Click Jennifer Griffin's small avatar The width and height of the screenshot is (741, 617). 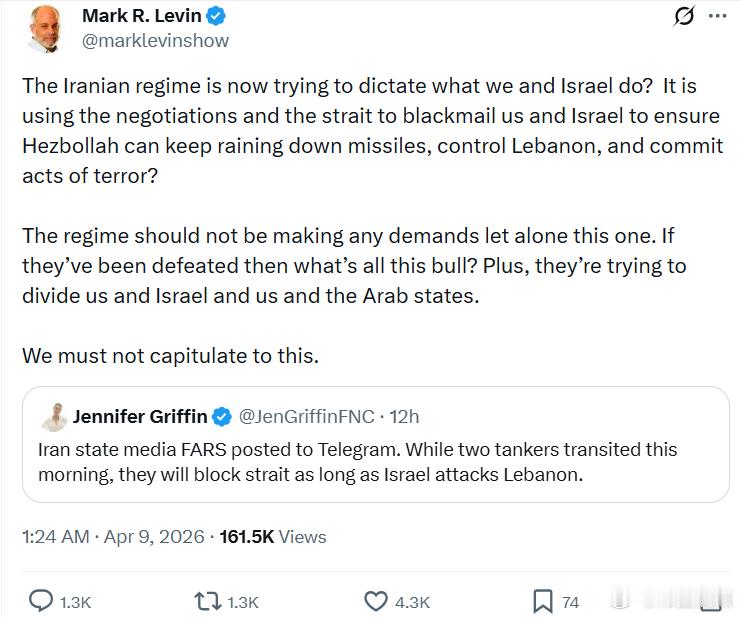pyautogui.click(x=54, y=416)
